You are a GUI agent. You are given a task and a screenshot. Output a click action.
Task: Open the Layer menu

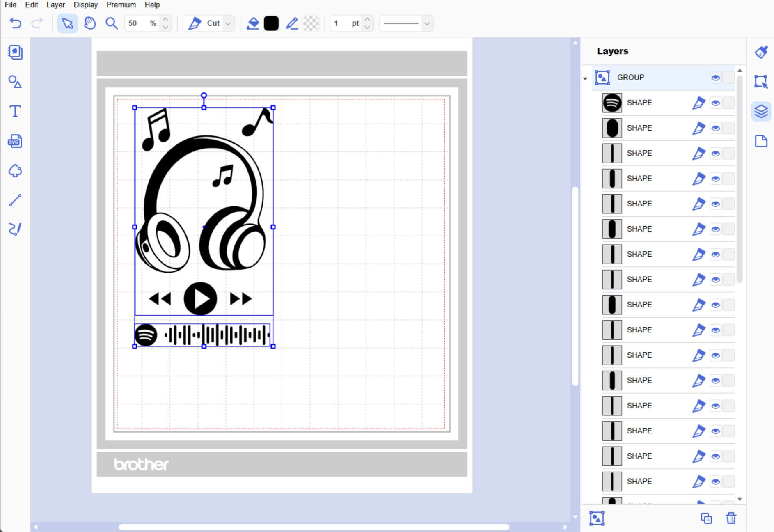pyautogui.click(x=55, y=5)
